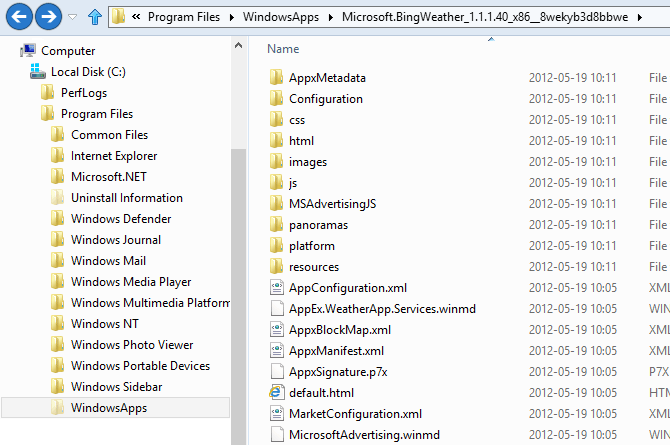Click the AppEx.WeatherApp.Services.winmd file icon
This screenshot has width=670, height=445.
[x=277, y=308]
